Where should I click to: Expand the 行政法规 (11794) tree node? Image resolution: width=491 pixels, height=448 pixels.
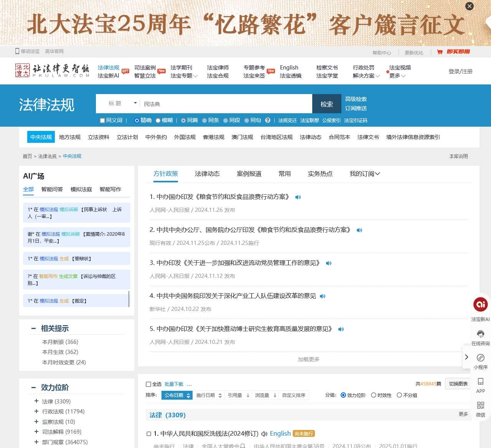(x=36, y=411)
